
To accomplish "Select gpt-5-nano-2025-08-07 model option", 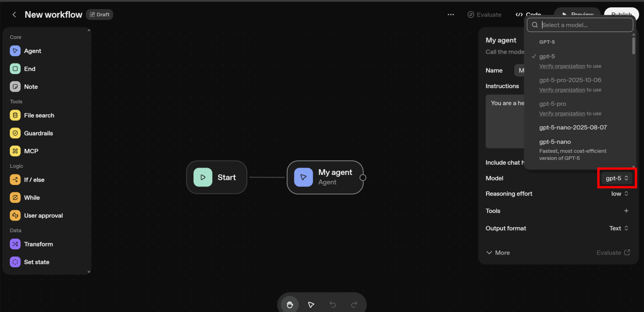I will click(573, 127).
